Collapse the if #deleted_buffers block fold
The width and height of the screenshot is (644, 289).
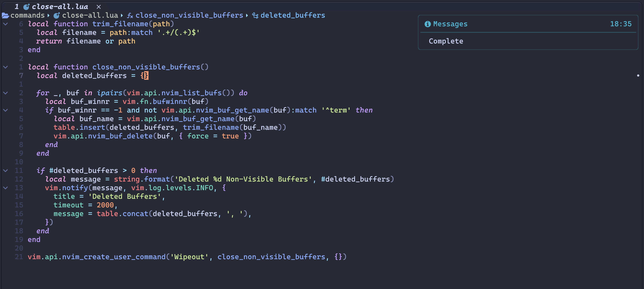[x=6, y=171]
